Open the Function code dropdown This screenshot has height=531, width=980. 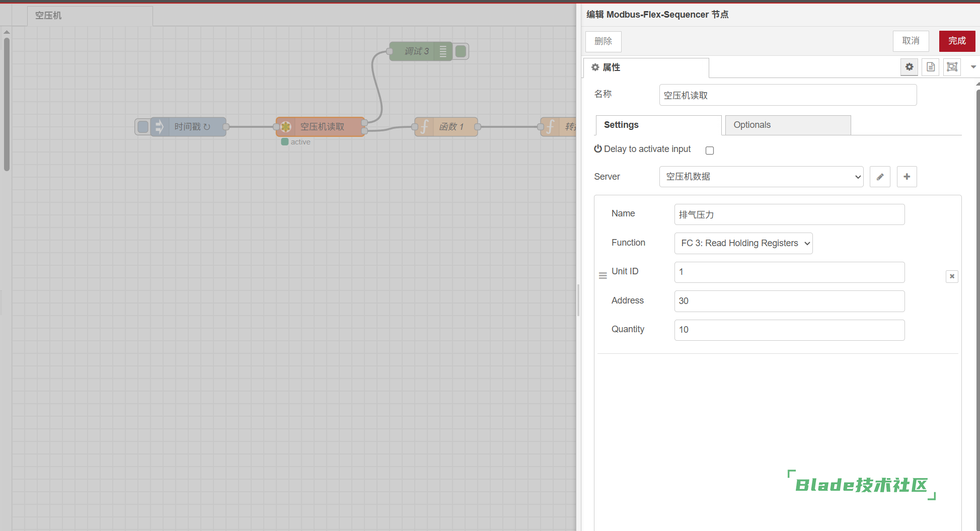tap(743, 243)
